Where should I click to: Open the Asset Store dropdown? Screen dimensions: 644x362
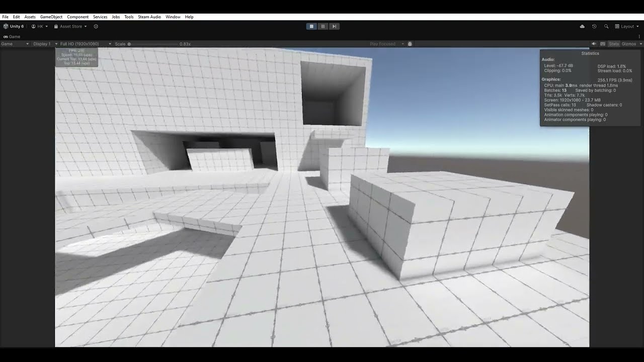[x=70, y=26]
